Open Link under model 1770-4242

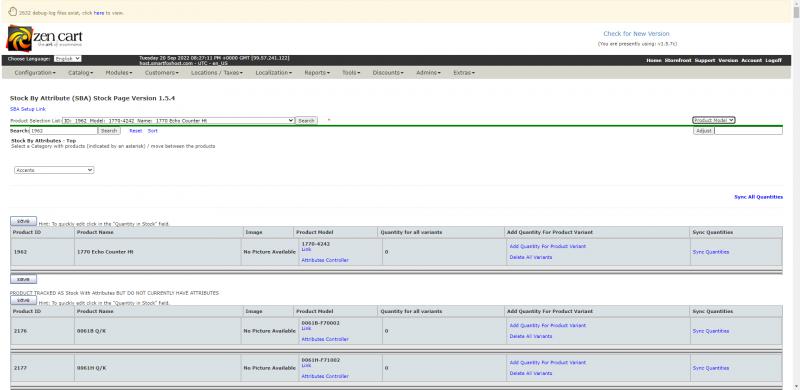(306, 249)
